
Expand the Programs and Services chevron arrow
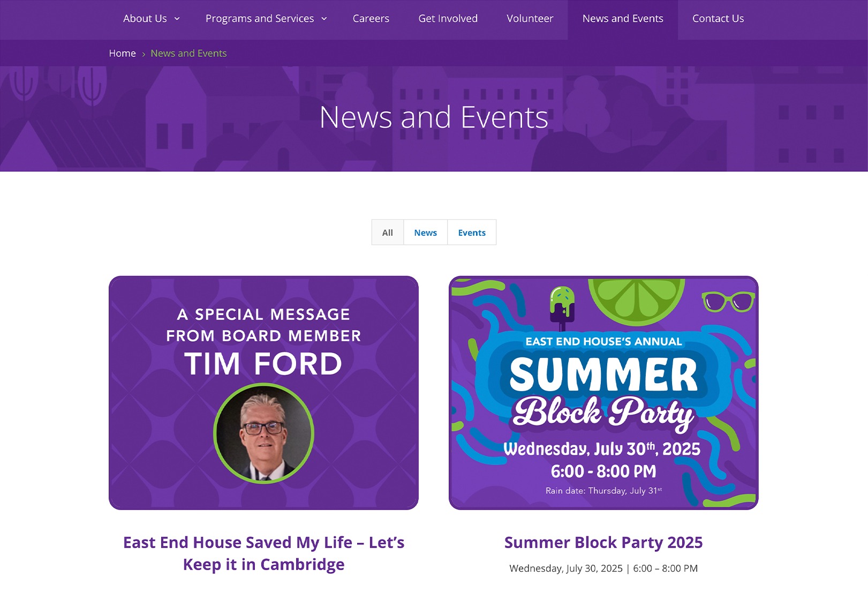click(x=324, y=19)
